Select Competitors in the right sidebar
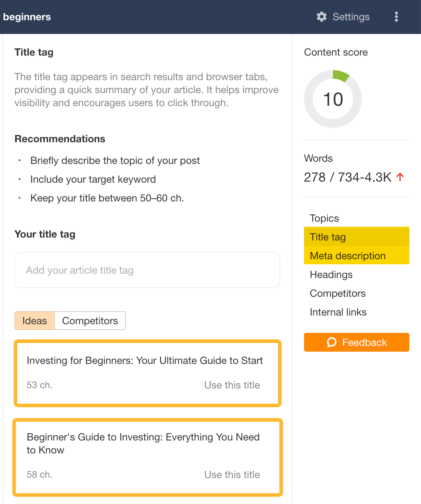The image size is (421, 504). (338, 294)
